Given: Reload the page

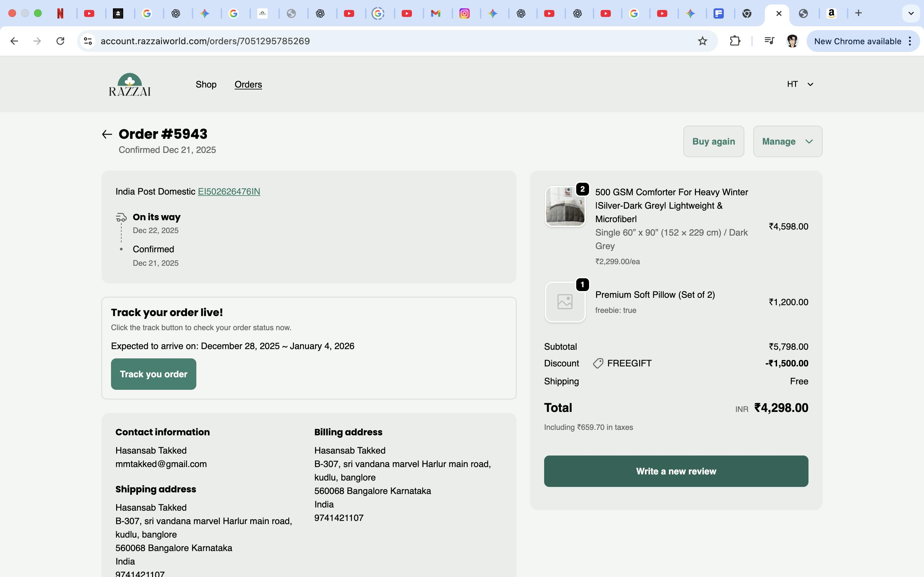Looking at the screenshot, I should (x=60, y=41).
